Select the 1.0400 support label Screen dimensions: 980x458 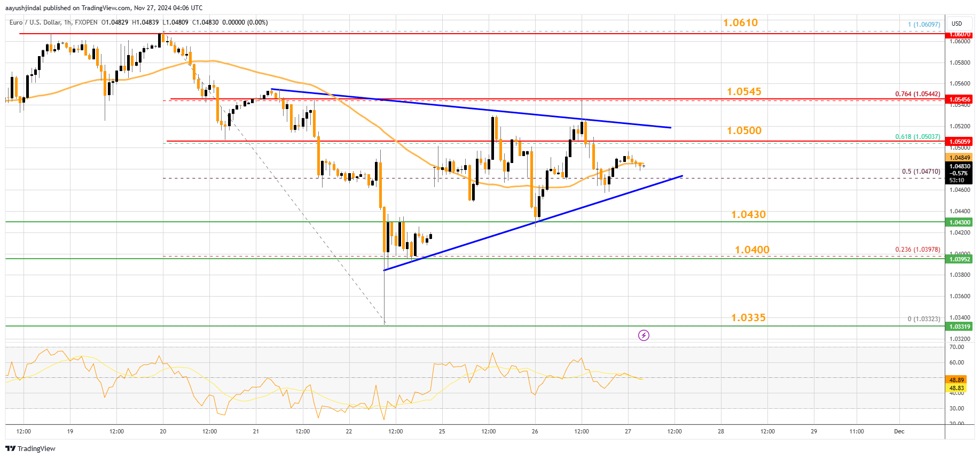pyautogui.click(x=752, y=250)
